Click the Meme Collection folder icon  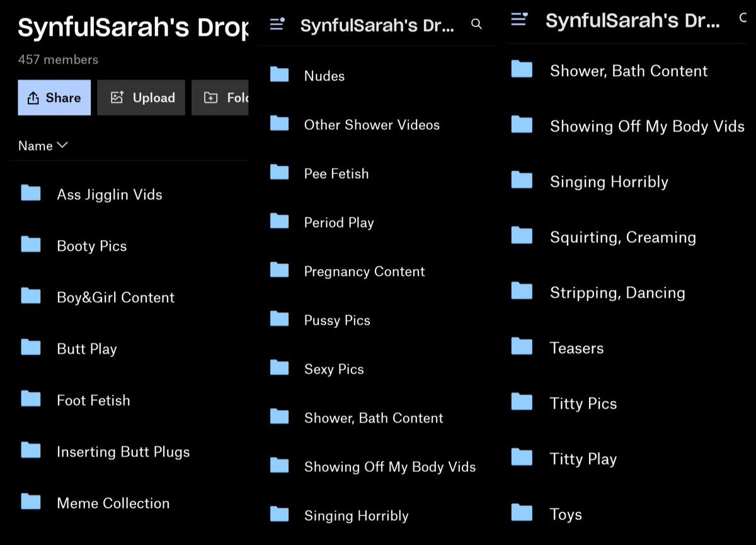tap(30, 502)
